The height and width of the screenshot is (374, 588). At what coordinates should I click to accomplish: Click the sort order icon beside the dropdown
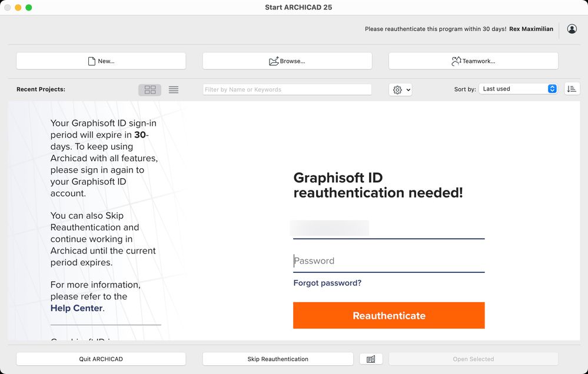coord(572,88)
